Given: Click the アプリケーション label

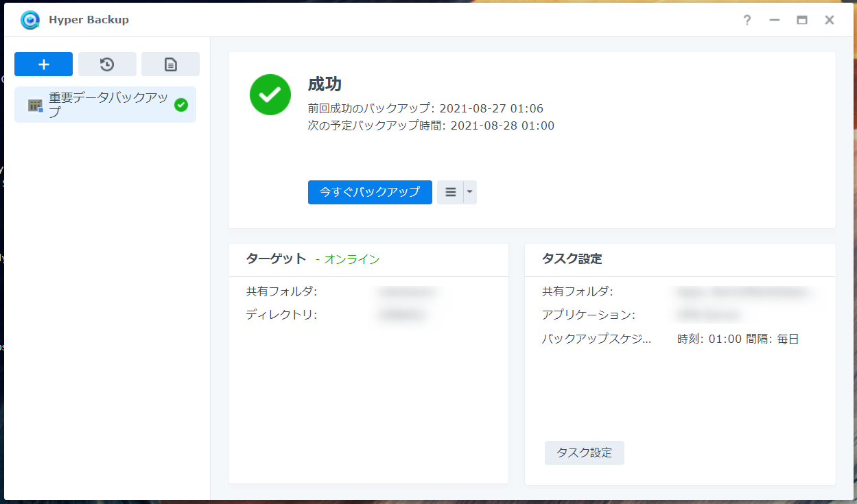Looking at the screenshot, I should 589,315.
